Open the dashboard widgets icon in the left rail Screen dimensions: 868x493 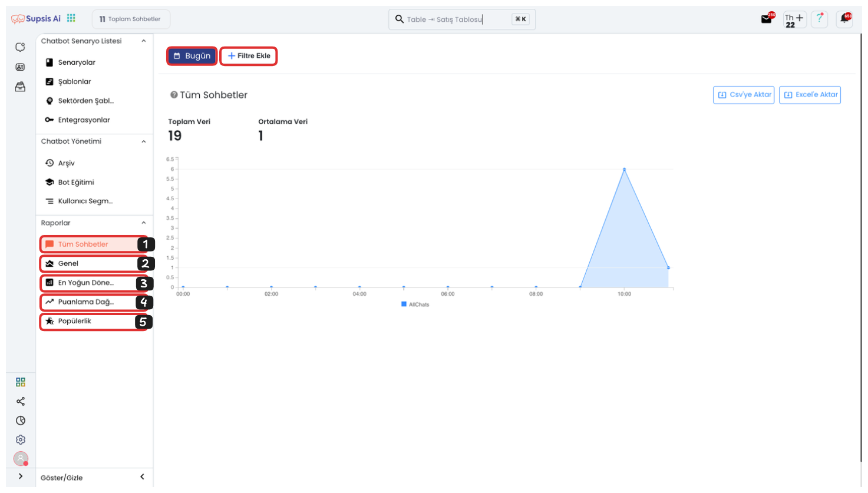(x=21, y=382)
